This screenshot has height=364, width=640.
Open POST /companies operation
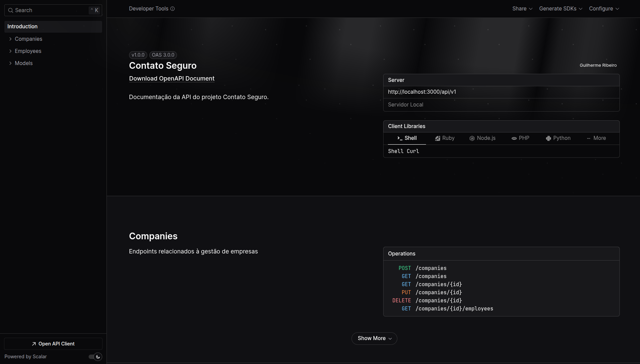tap(422, 268)
